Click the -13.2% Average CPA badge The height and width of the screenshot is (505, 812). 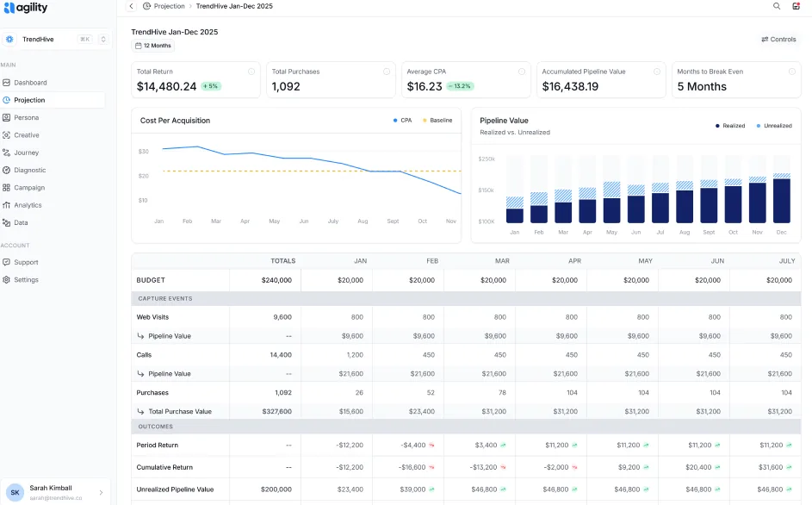pos(460,86)
